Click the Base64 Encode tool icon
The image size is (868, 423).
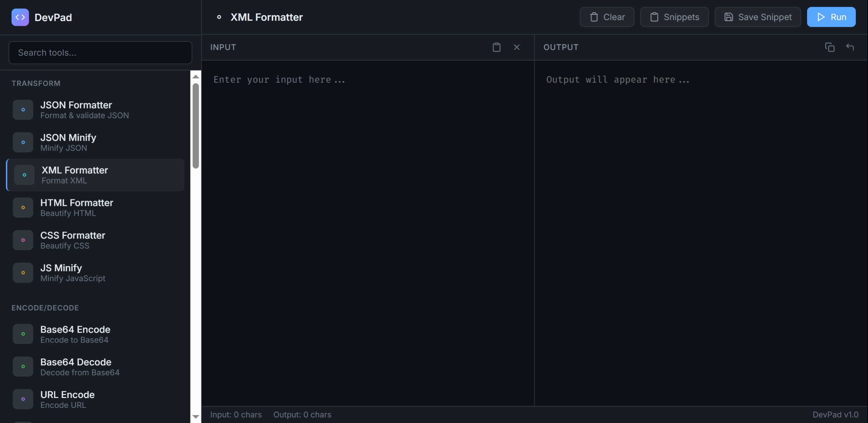coord(23,334)
